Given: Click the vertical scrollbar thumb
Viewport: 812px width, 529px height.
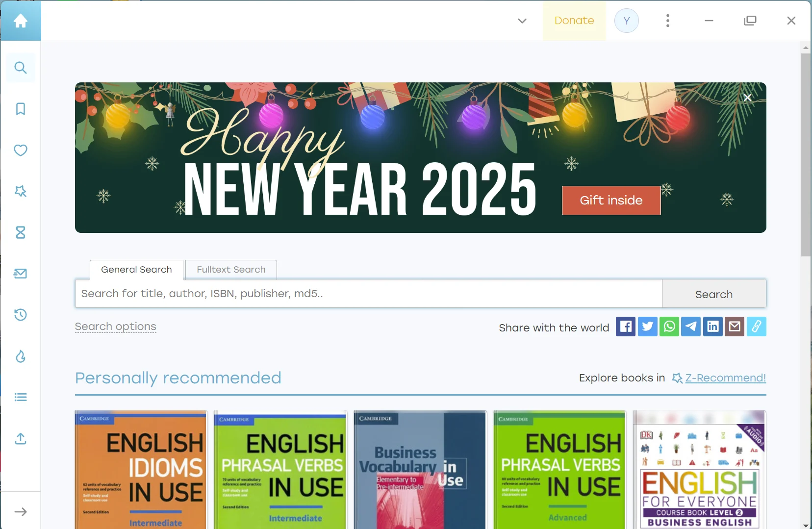Looking at the screenshot, I should pos(806,154).
